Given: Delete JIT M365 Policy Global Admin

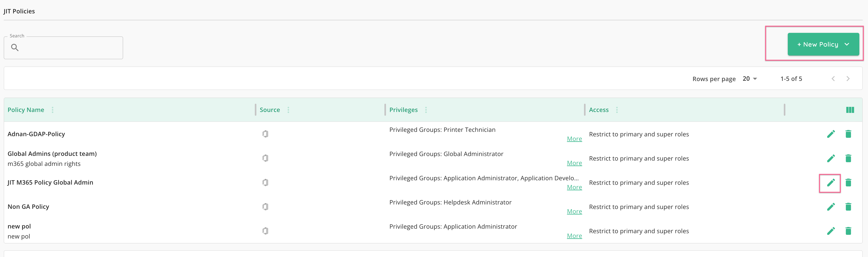Looking at the screenshot, I should pyautogui.click(x=848, y=183).
